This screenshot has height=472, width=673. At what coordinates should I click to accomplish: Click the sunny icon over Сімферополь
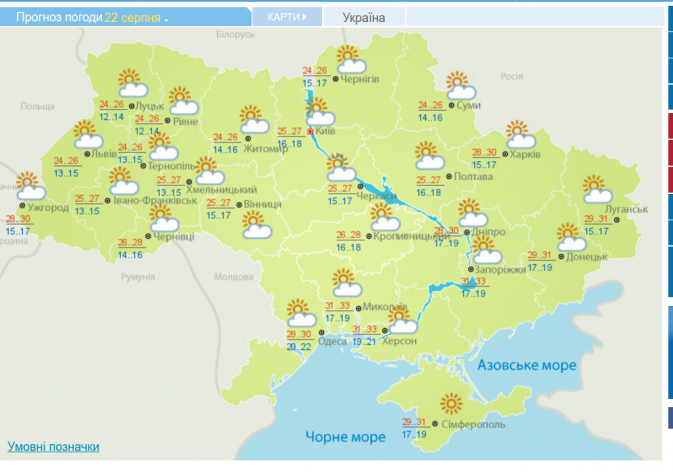(453, 403)
